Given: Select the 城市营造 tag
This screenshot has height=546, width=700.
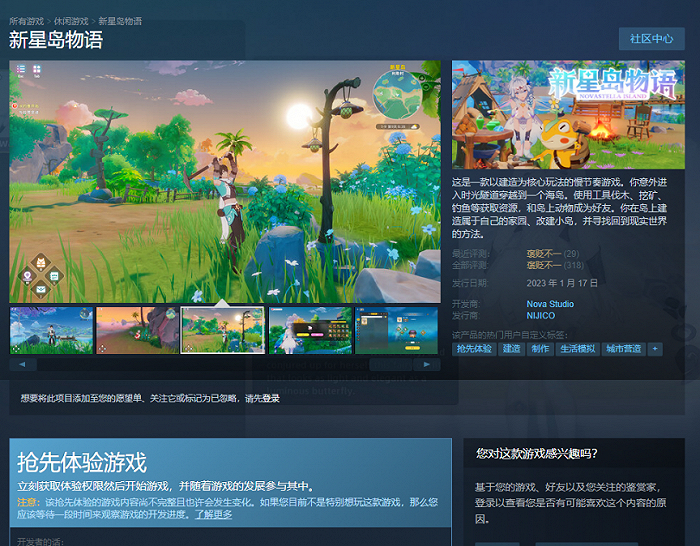Looking at the screenshot, I should click(624, 349).
